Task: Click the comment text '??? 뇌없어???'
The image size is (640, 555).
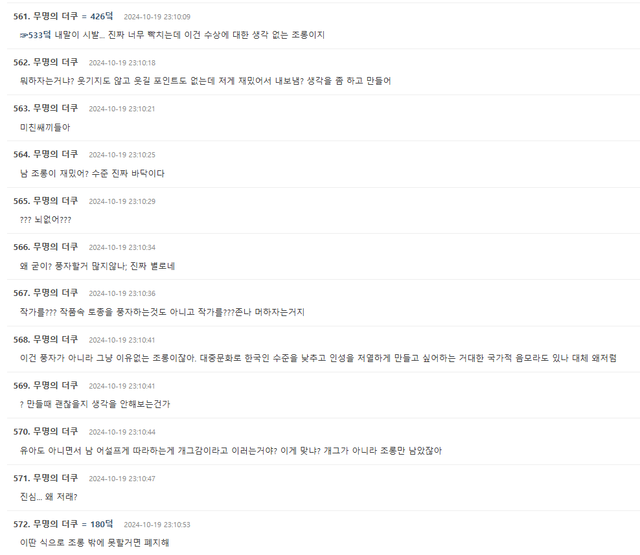Action: point(45,220)
